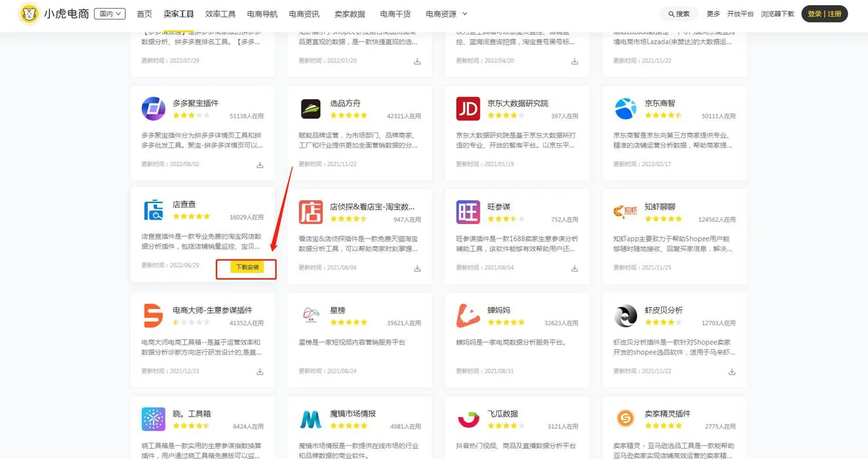Image resolution: width=868 pixels, height=459 pixels.
Task: Click the 更多 link in header
Action: click(x=713, y=14)
